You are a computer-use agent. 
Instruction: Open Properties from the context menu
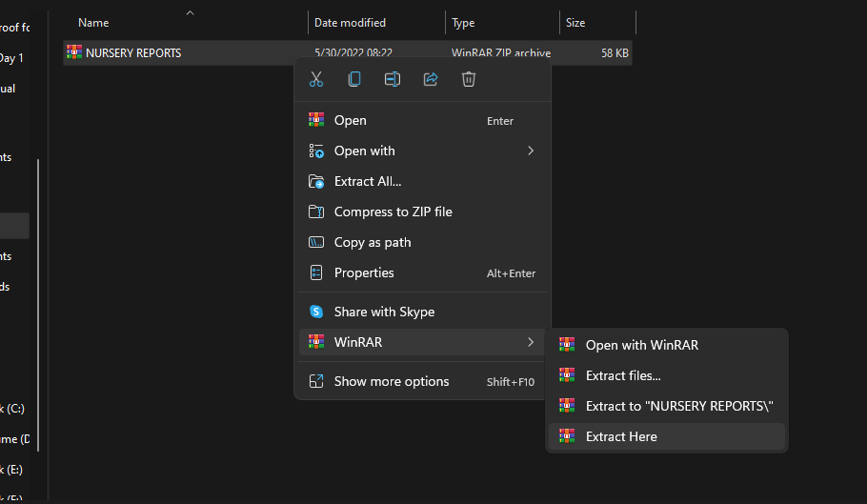(x=364, y=272)
